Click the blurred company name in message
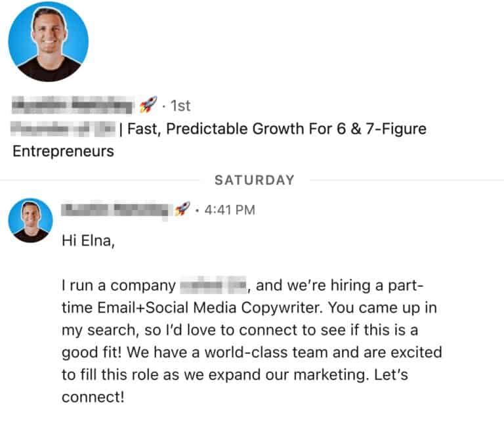Screen dimensions: 504x432 (x=213, y=286)
